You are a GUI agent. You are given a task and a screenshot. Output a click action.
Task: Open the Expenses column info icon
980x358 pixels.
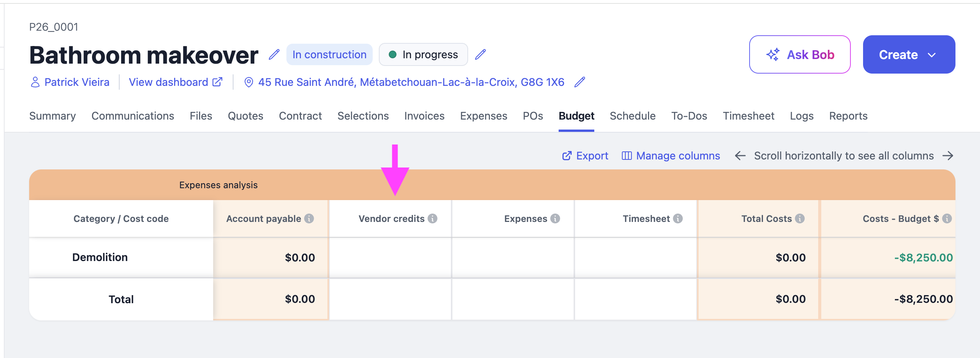click(555, 218)
